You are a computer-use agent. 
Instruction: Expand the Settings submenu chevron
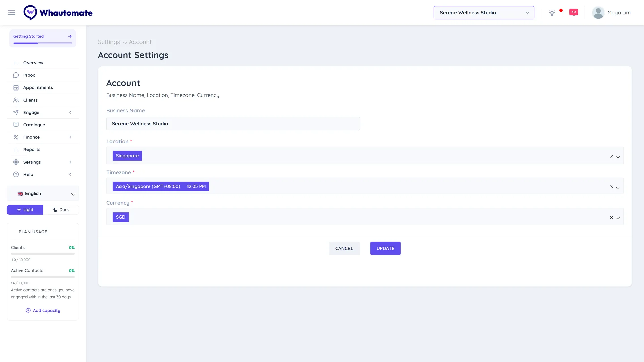click(x=70, y=162)
